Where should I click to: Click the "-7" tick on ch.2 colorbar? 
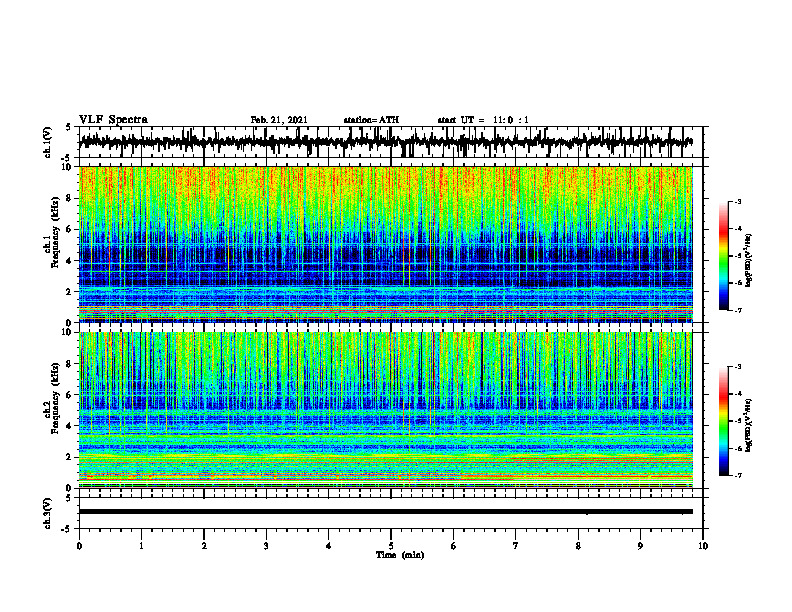738,476
